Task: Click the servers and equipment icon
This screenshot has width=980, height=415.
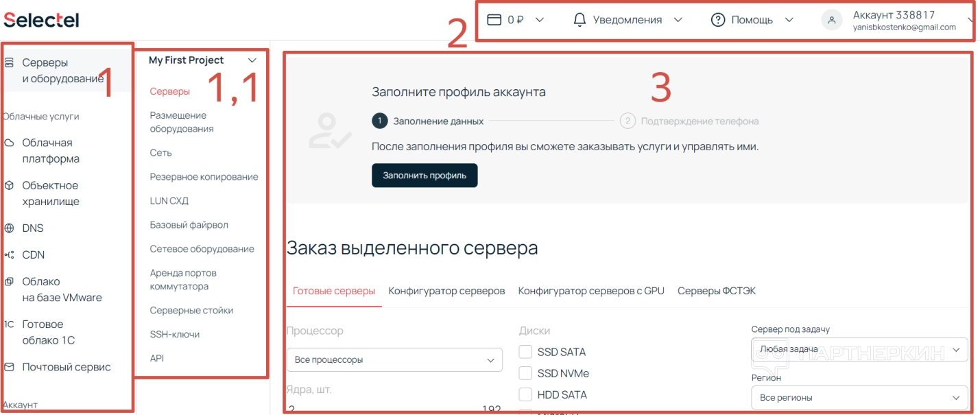Action: point(9,62)
